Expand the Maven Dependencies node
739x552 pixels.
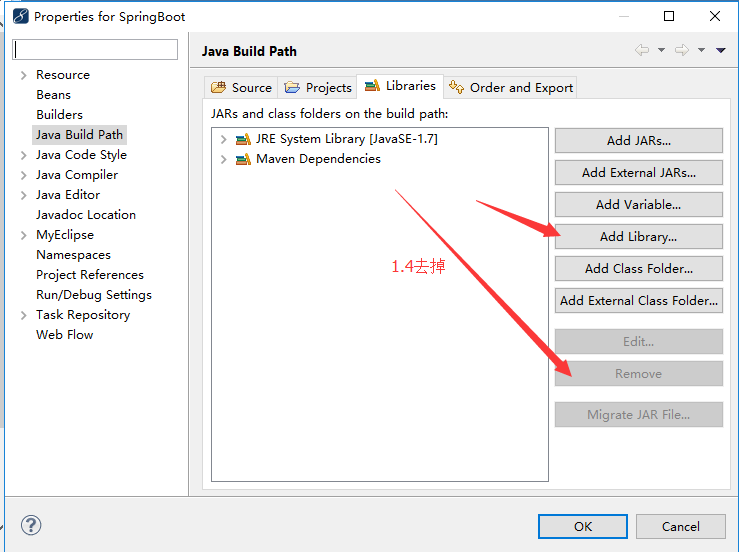[x=223, y=160]
